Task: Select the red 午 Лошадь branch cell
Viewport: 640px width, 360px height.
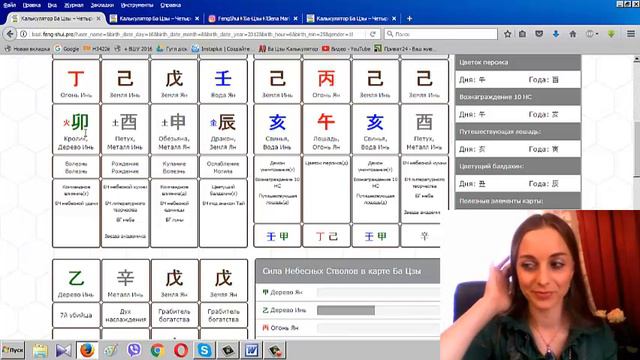Action: click(327, 129)
